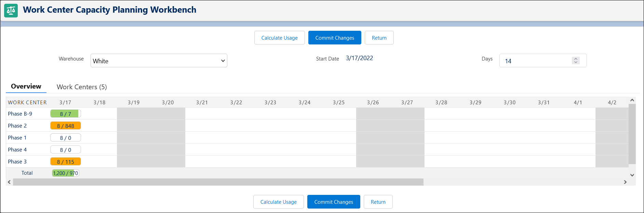Screen dimensions: 644x213
Task: Click the Phase B-9 work center name
Action: 20,114
